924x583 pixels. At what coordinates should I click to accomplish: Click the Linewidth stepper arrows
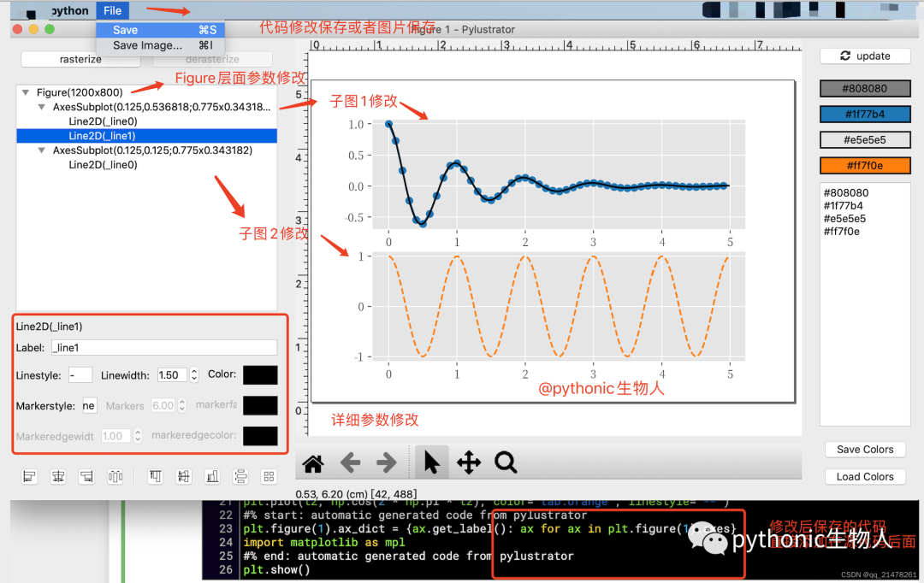click(194, 375)
